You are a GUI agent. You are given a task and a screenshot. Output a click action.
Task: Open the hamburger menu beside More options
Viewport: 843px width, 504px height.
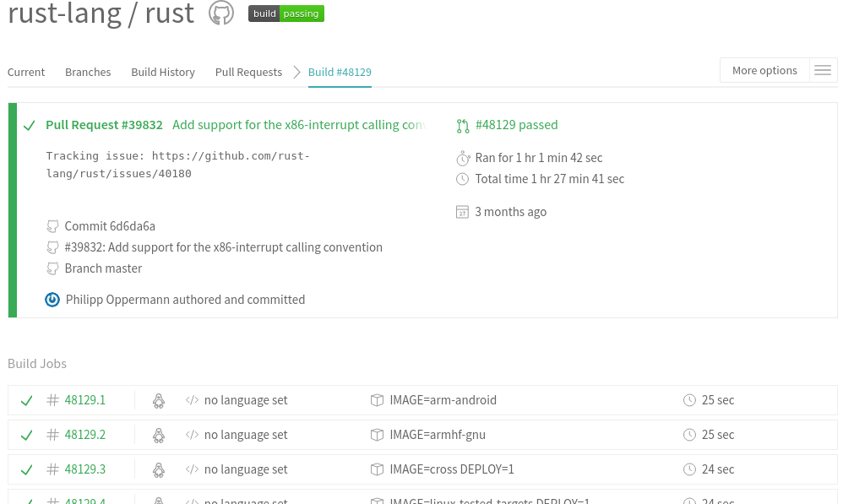pos(823,70)
